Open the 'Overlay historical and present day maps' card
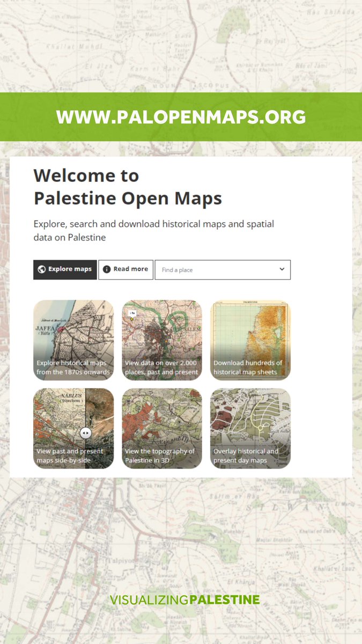The height and width of the screenshot is (644, 362). [x=250, y=429]
